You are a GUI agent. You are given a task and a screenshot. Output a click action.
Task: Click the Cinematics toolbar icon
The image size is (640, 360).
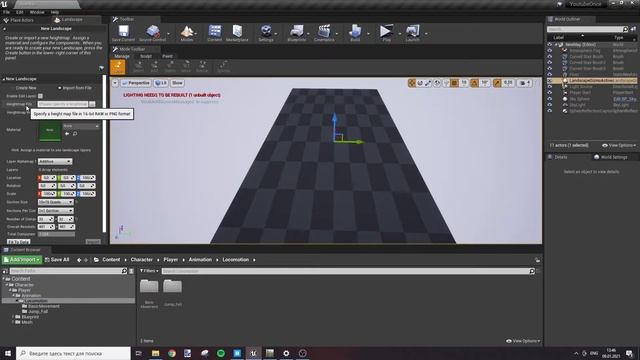click(324, 33)
